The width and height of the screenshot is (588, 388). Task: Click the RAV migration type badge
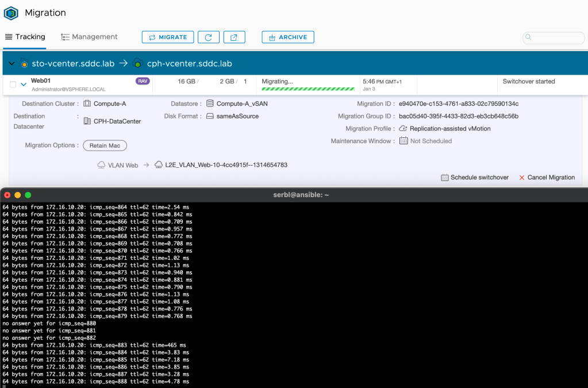143,82
